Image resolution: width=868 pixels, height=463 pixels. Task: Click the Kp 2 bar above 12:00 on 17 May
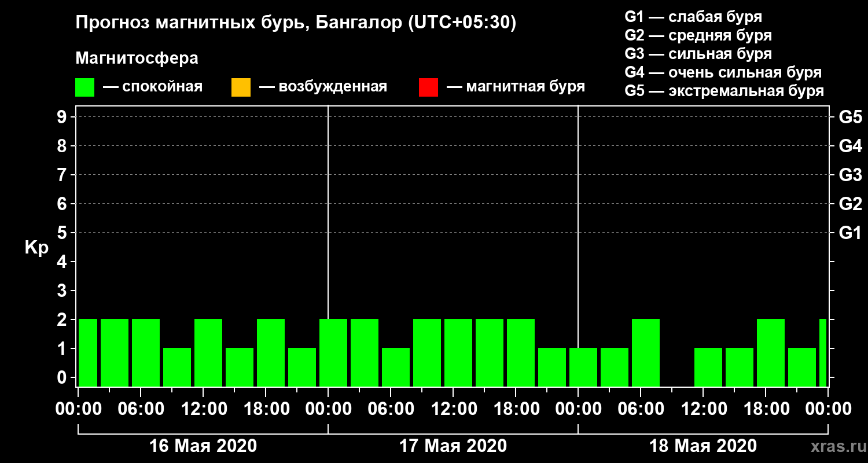(458, 352)
